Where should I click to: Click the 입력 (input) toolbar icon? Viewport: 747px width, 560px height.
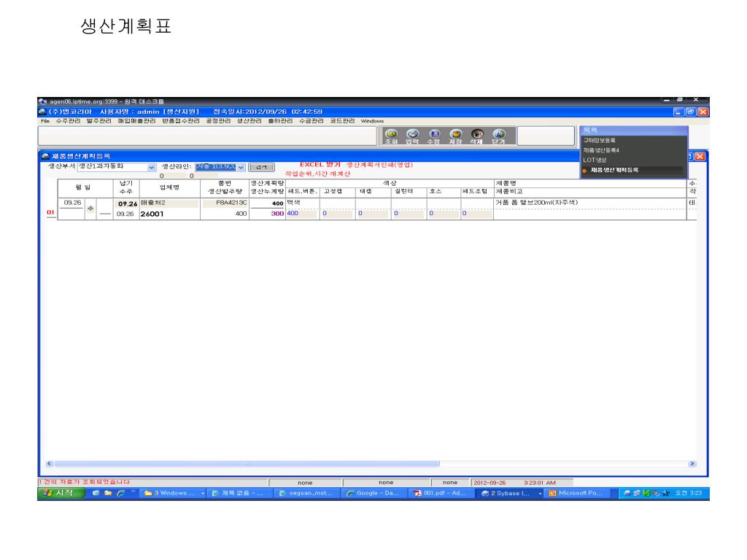(413, 136)
